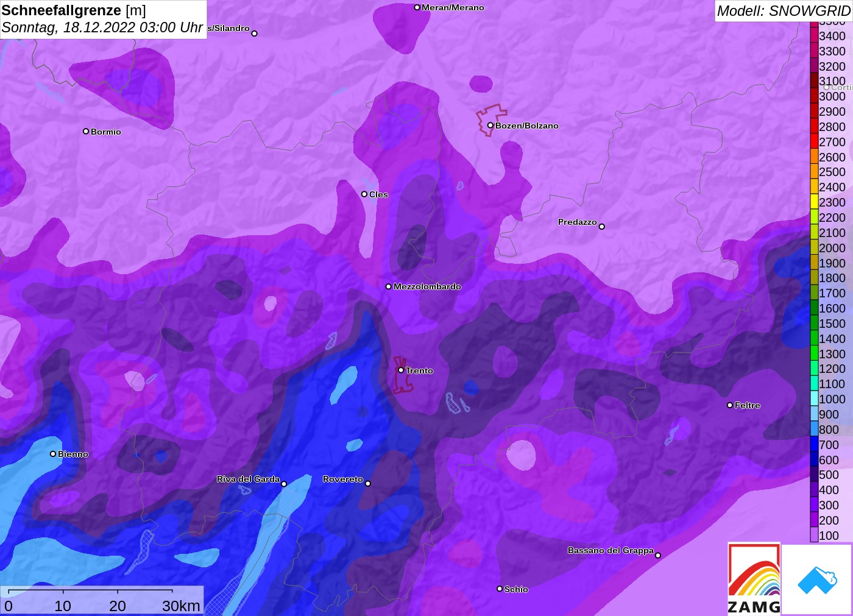Select the Bozen/Bolzano city marker
The width and height of the screenshot is (853, 616).
pyautogui.click(x=490, y=126)
